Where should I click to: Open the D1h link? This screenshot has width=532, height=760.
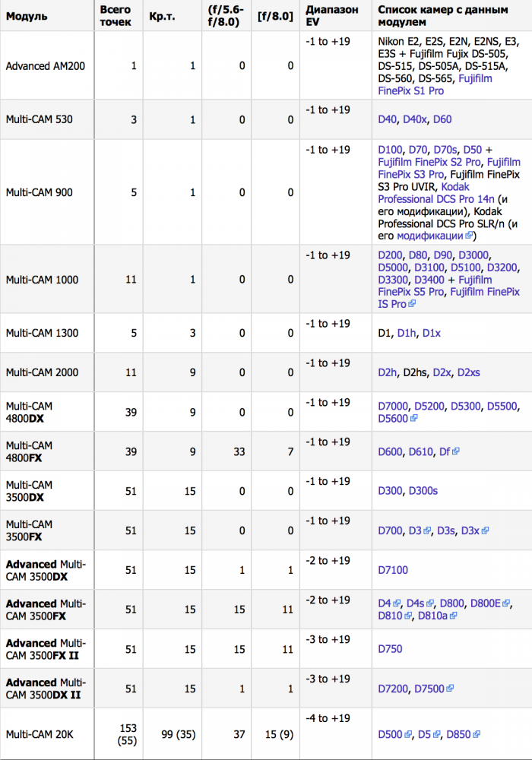[x=407, y=333]
